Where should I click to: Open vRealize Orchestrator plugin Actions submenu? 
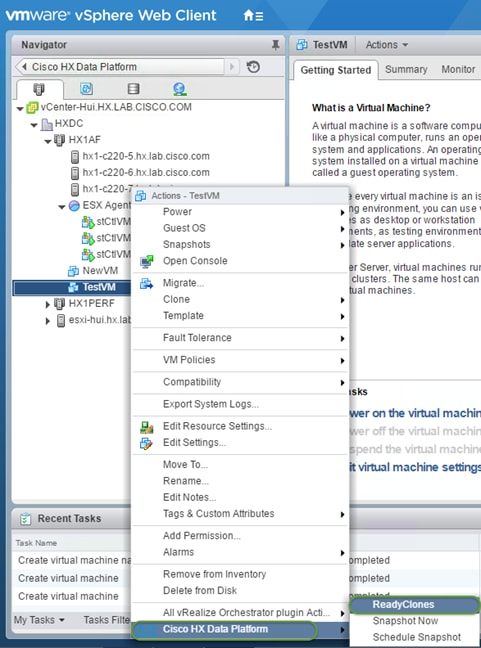click(x=240, y=613)
